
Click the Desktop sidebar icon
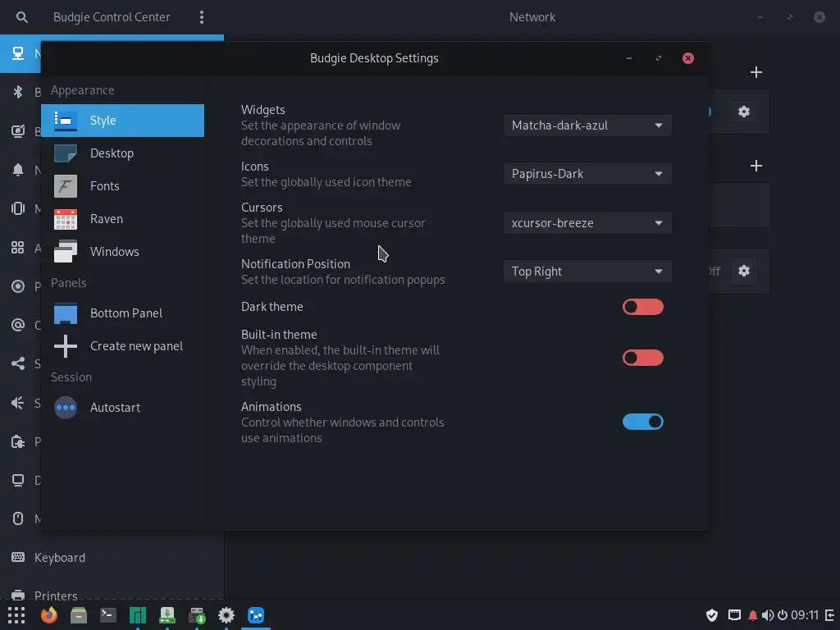click(66, 153)
